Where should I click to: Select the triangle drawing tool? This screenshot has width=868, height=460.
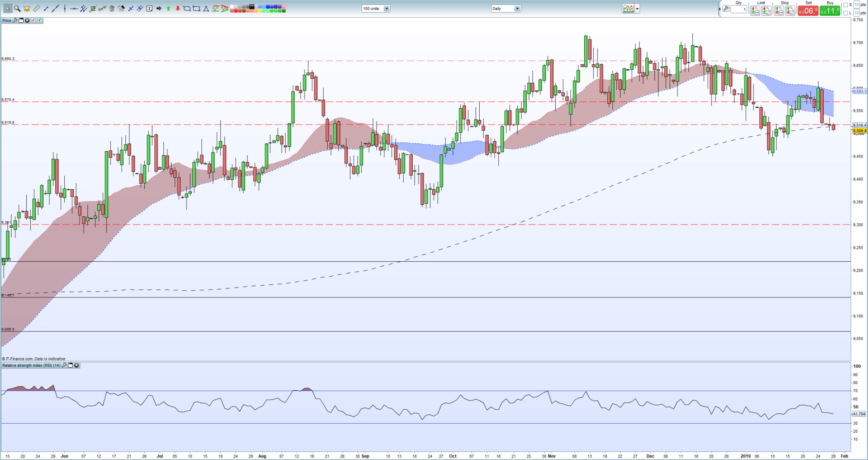coord(206,9)
